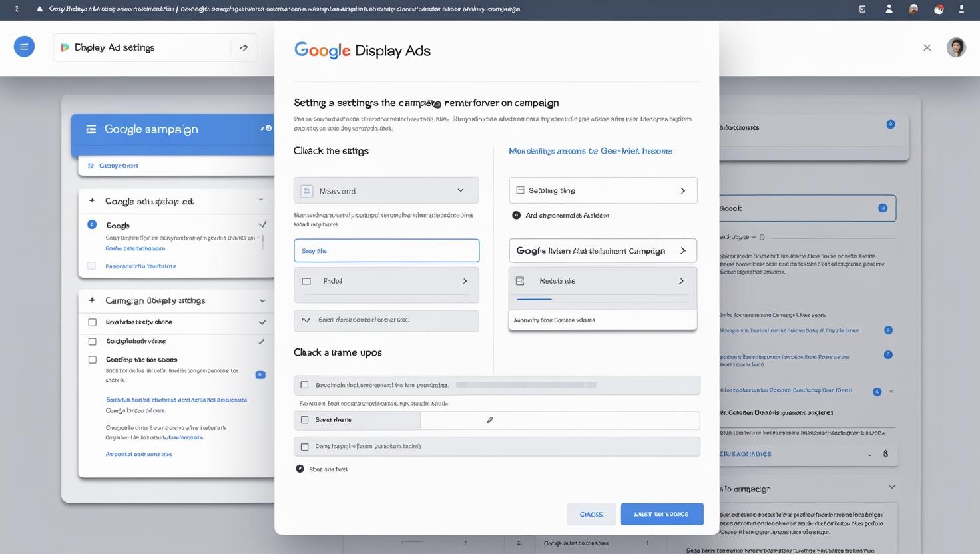
Task: Open the Setining bing row chevron
Action: coord(682,191)
